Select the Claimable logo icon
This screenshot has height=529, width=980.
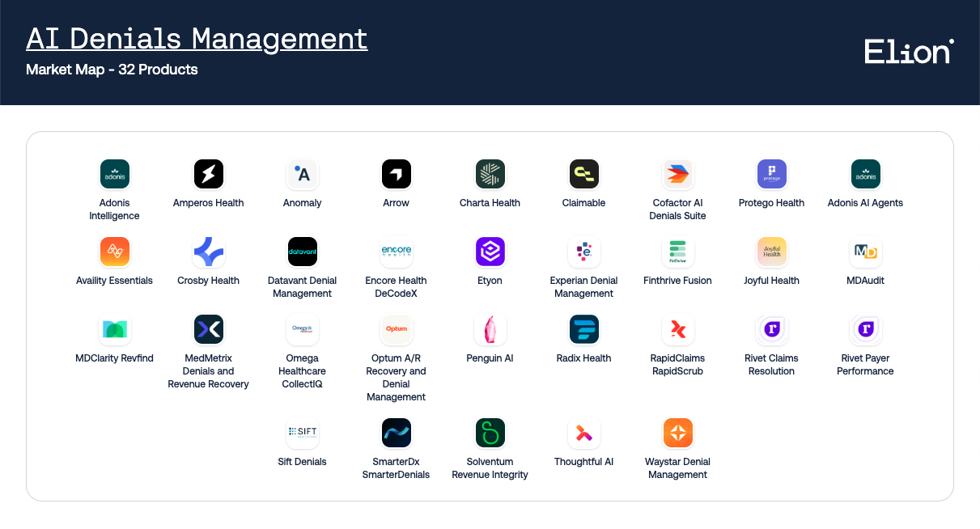click(x=583, y=174)
